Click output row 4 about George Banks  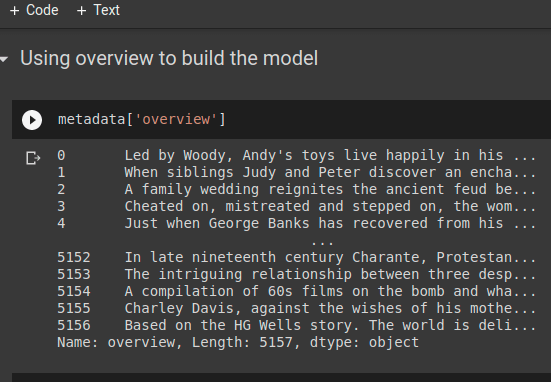point(296,224)
